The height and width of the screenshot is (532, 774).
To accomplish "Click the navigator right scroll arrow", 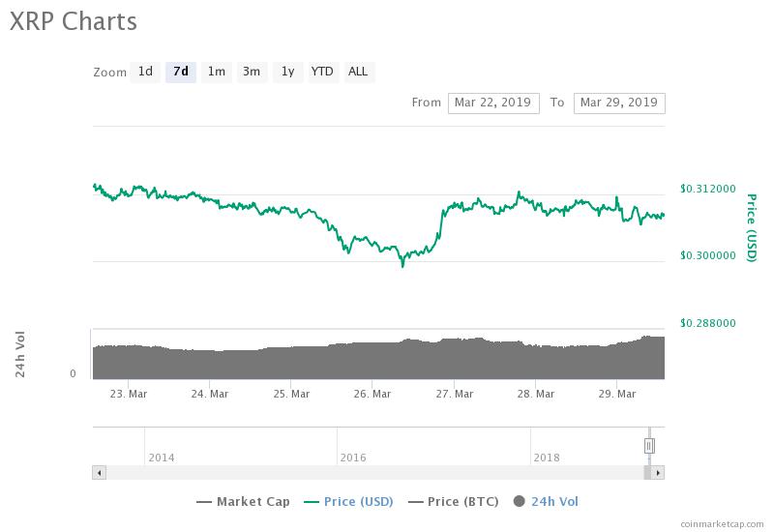I will click(x=658, y=472).
